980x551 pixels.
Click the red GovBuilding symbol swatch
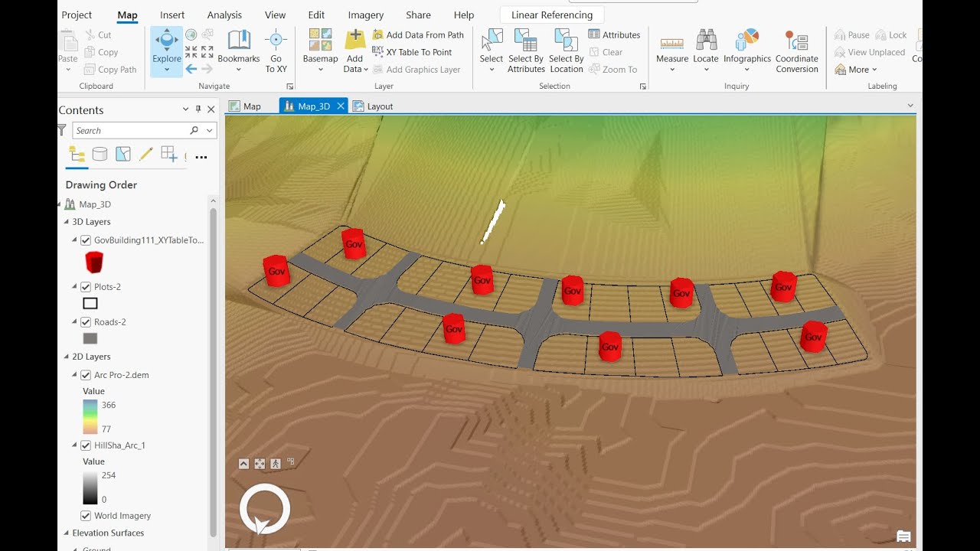(x=93, y=262)
